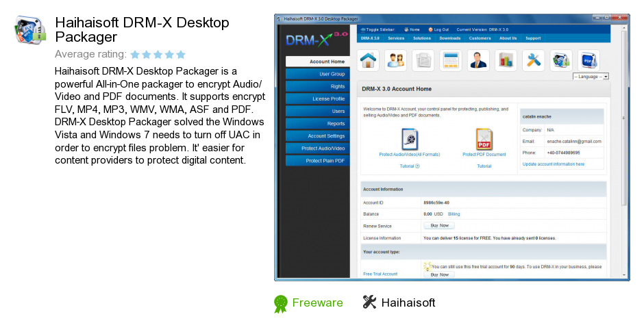The image size is (644, 334).
Task: Click the Haihaisoft app icon beside the title
Action: (x=29, y=30)
